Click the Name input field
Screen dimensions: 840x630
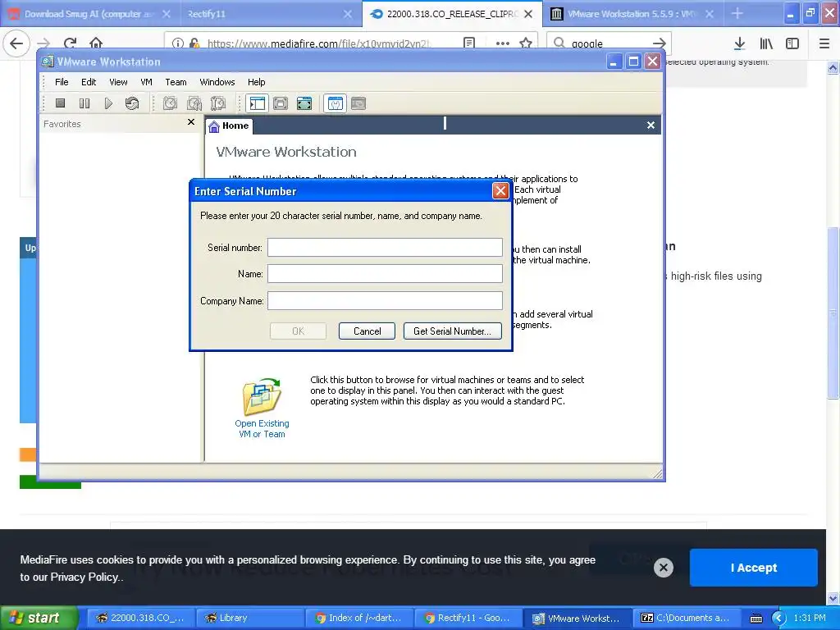pos(385,273)
